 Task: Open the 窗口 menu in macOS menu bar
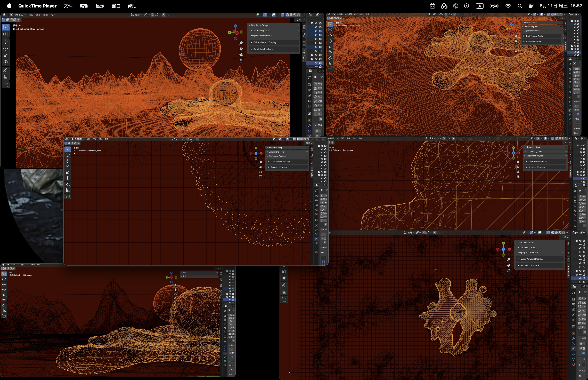[x=116, y=6]
